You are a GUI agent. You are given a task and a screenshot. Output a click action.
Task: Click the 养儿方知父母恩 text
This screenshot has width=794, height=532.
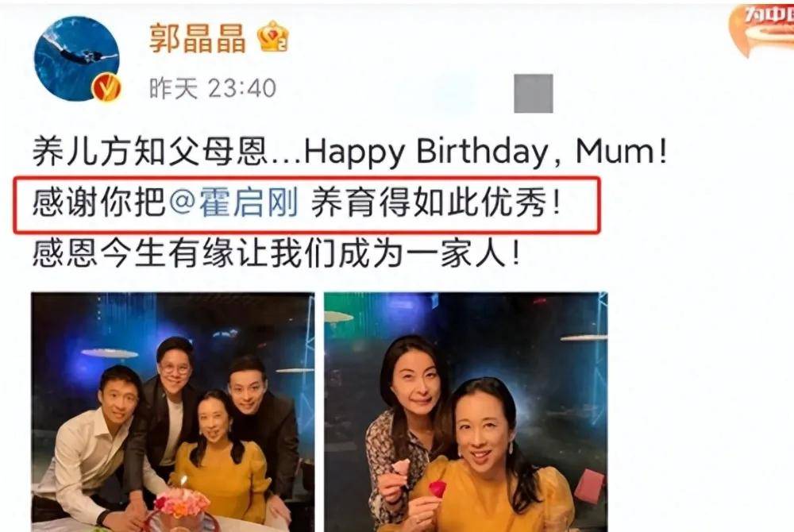click(x=149, y=152)
